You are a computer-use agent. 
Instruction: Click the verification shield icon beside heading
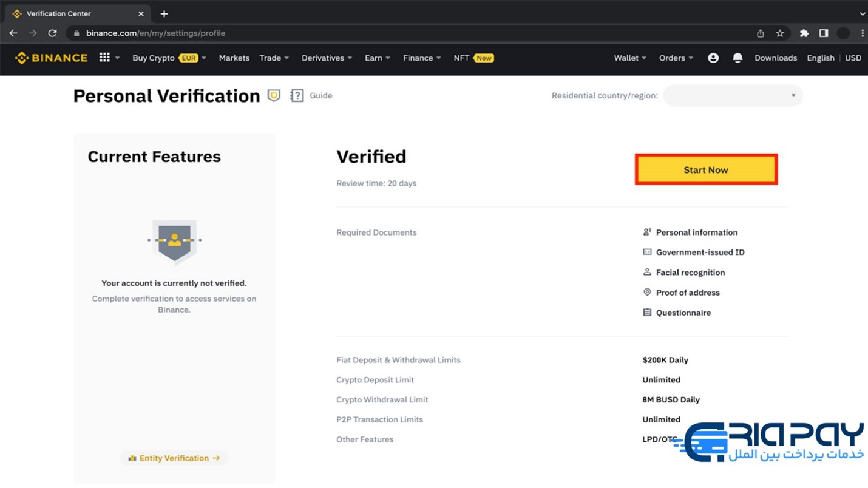274,95
